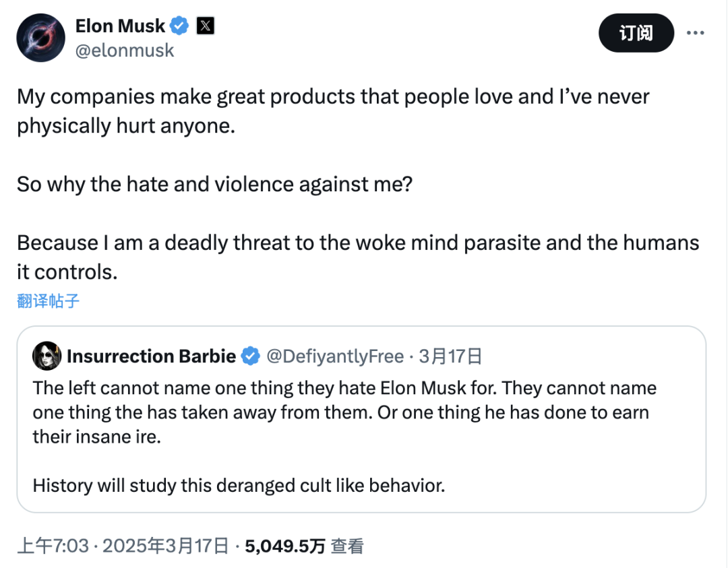728x568 pixels.
Task: Open Insurrection Barbie's avatar in quoted post
Action: (x=47, y=356)
